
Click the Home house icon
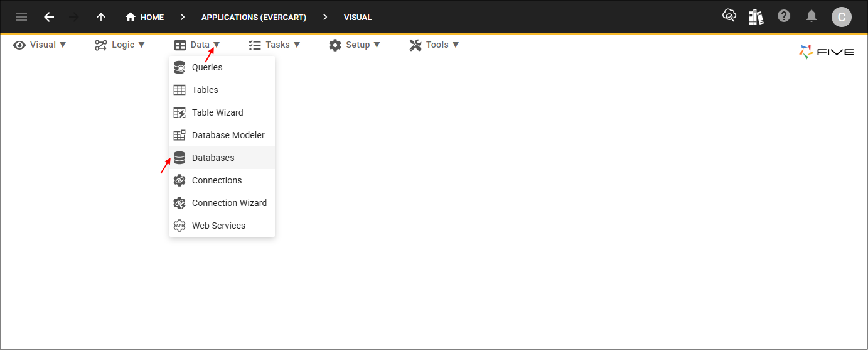131,17
